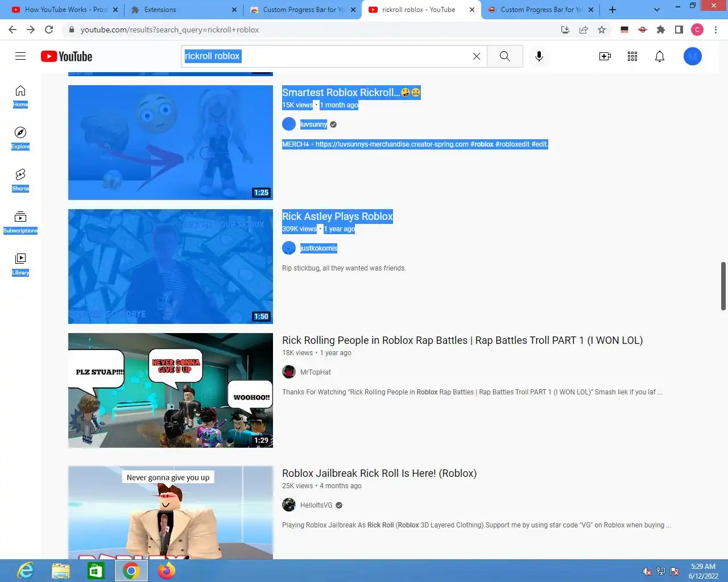Open the Create video camera icon
This screenshot has height=582, width=728.
coord(605,56)
